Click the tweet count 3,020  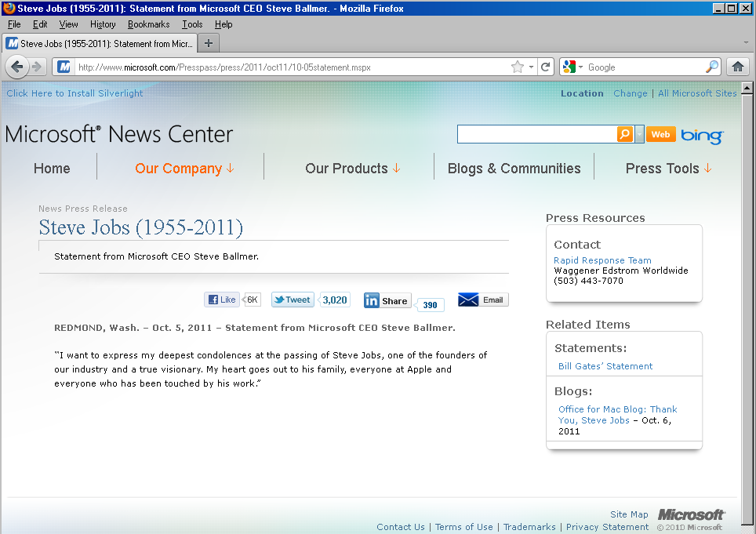(x=335, y=300)
